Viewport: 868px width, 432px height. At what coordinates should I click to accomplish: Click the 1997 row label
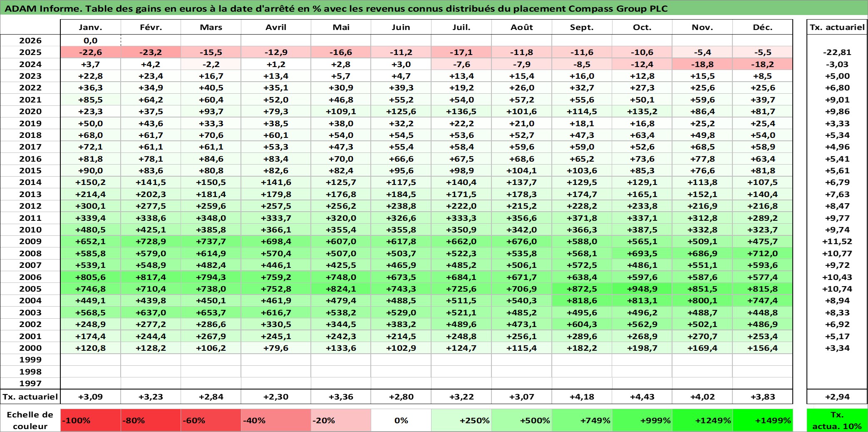(30, 383)
